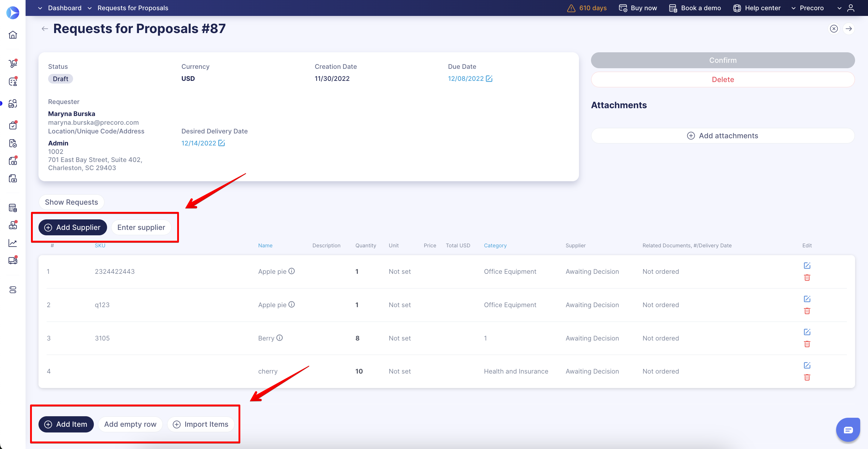The width and height of the screenshot is (868, 449).
Task: Click the Health and Insurance category cell
Action: [516, 371]
